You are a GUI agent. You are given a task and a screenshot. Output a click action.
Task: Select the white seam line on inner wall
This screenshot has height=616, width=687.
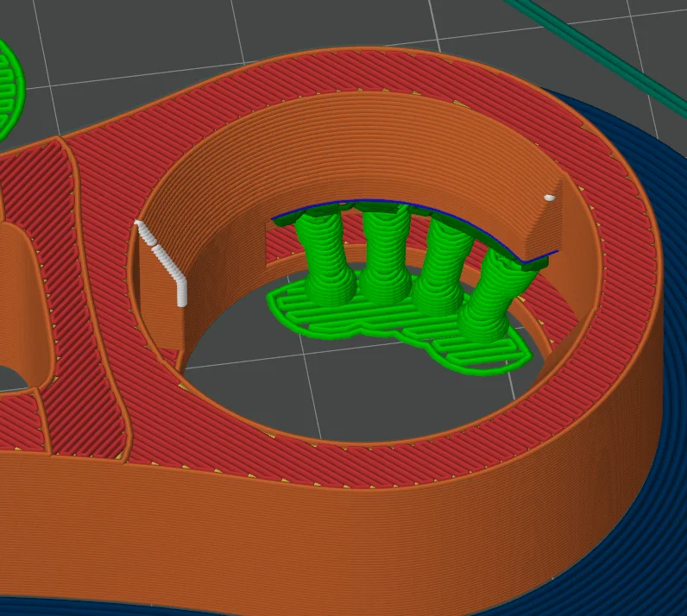[163, 262]
